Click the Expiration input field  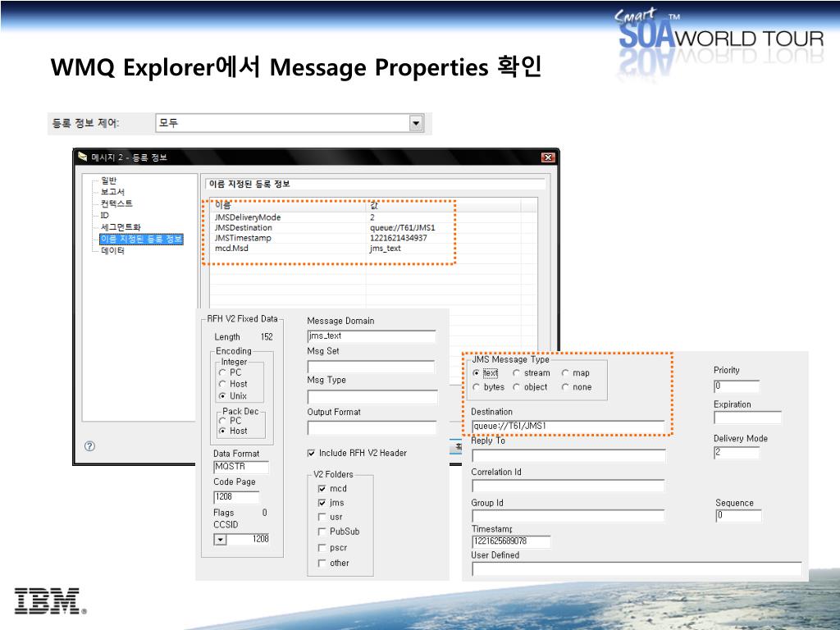point(747,418)
